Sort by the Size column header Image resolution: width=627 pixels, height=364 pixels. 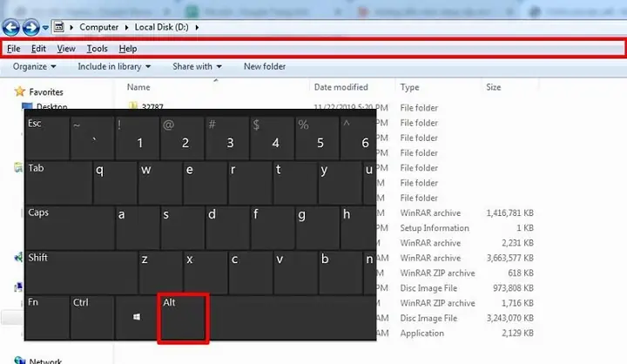tap(493, 87)
